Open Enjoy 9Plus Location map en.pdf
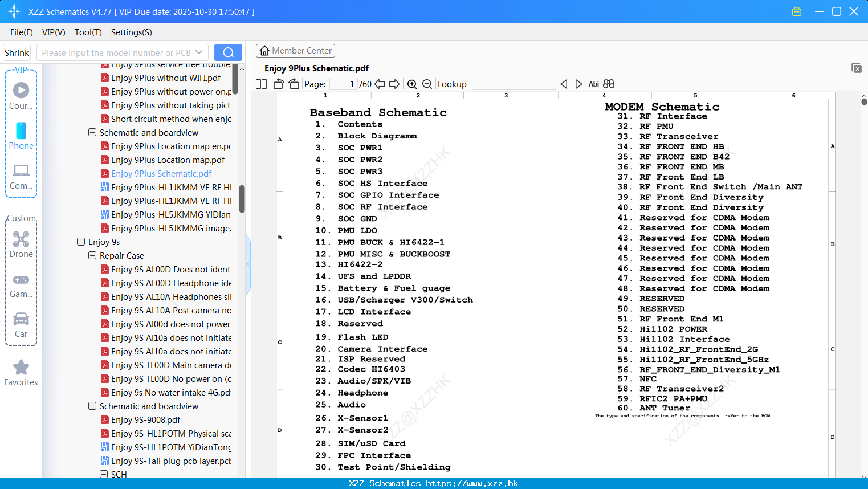Viewport: 868px width, 489px height. [x=166, y=146]
